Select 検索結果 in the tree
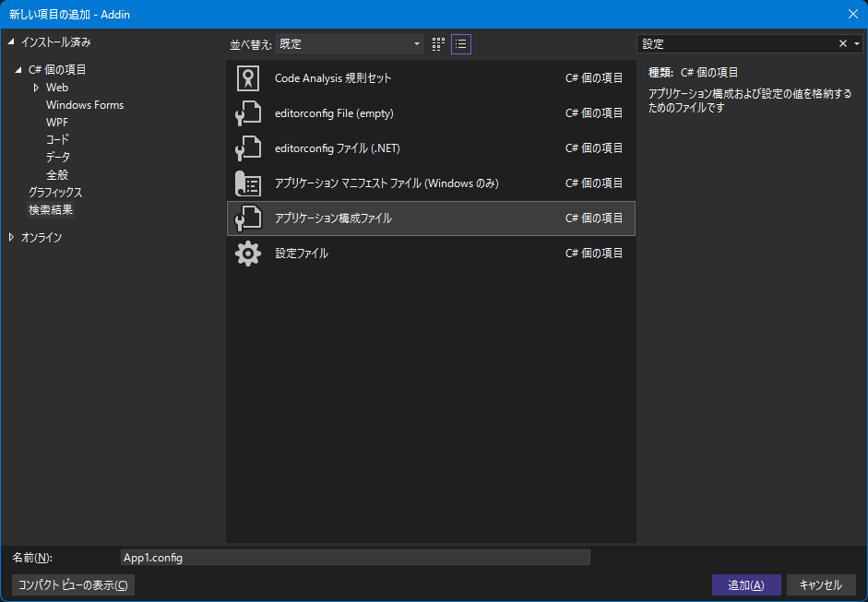868x602 pixels. (51, 209)
